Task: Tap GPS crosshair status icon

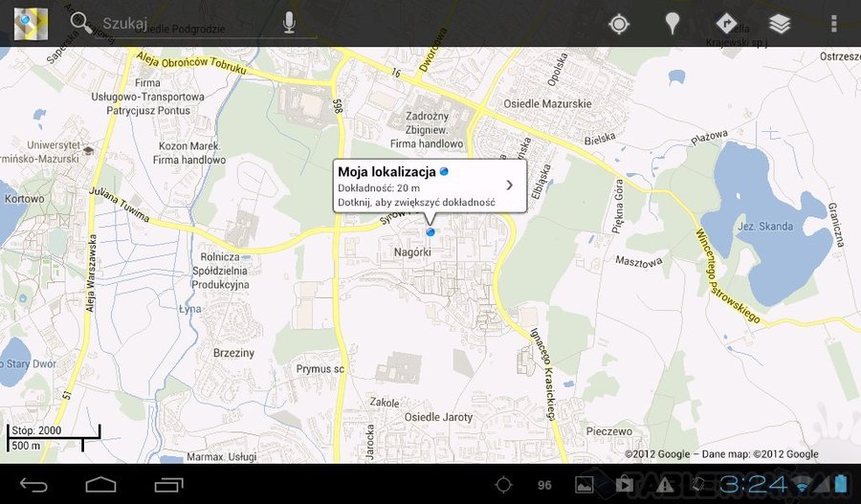Action: point(503,485)
